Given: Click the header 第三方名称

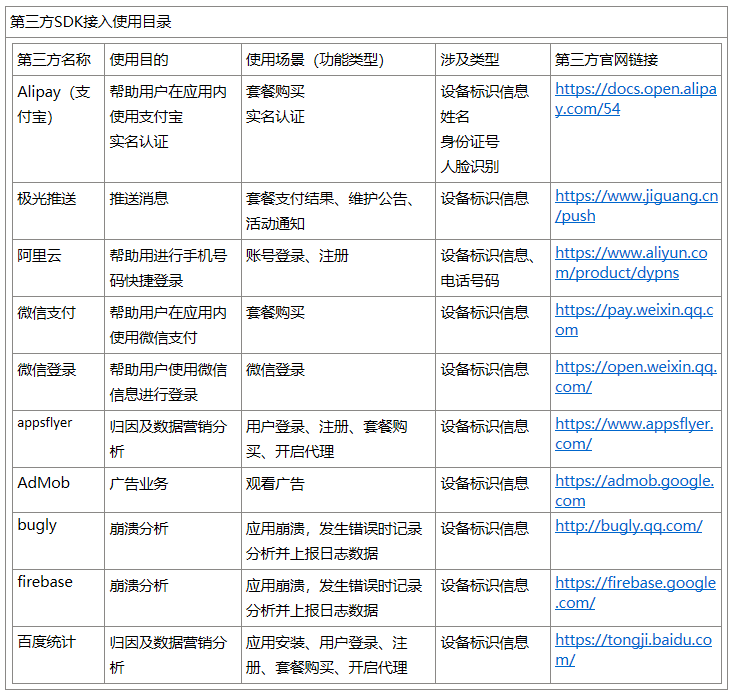Looking at the screenshot, I should 54,60.
